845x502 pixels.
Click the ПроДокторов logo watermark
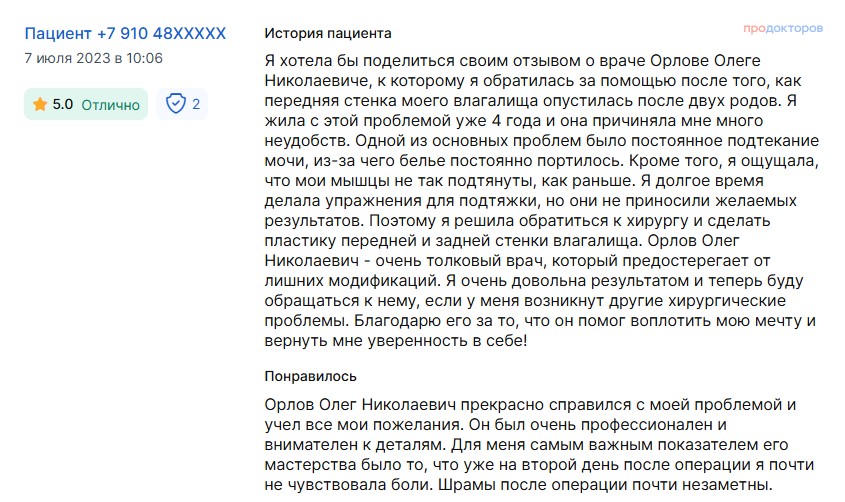(784, 29)
